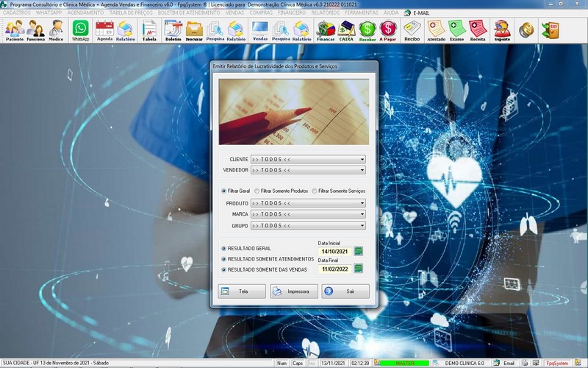Click the Tela button
This screenshot has width=588, height=368.
tap(242, 291)
